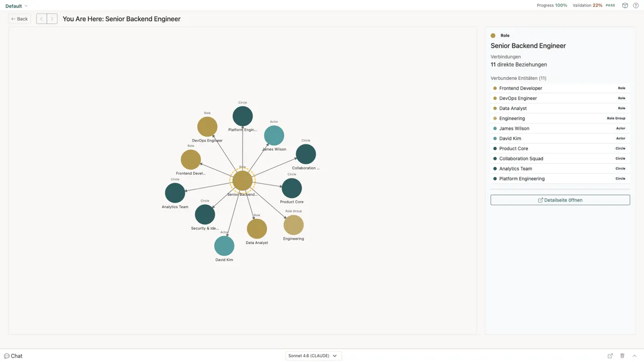
Task: Open Data Analyst in entity list
Action: point(560,108)
